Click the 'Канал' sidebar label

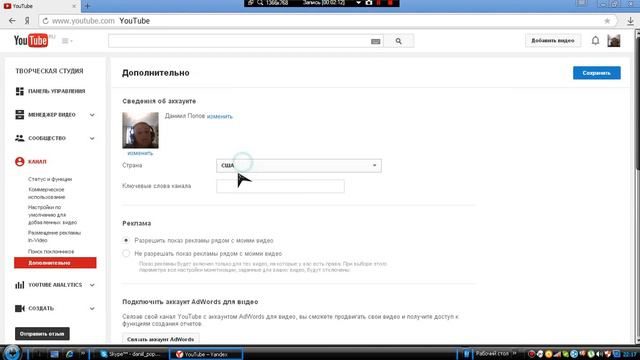click(x=37, y=162)
